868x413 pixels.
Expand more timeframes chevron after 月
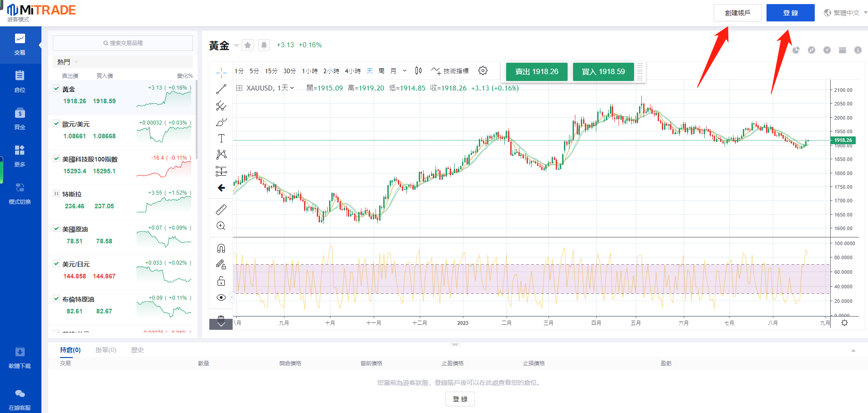pos(405,71)
